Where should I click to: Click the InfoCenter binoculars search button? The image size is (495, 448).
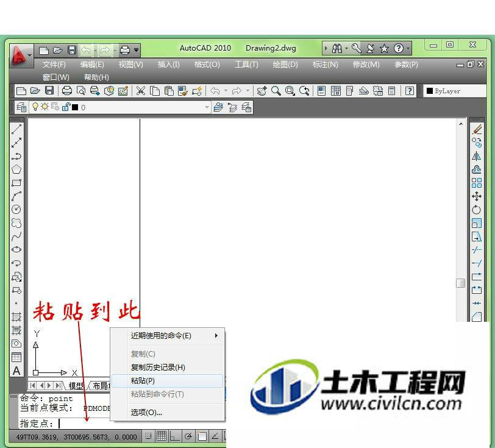tap(337, 48)
